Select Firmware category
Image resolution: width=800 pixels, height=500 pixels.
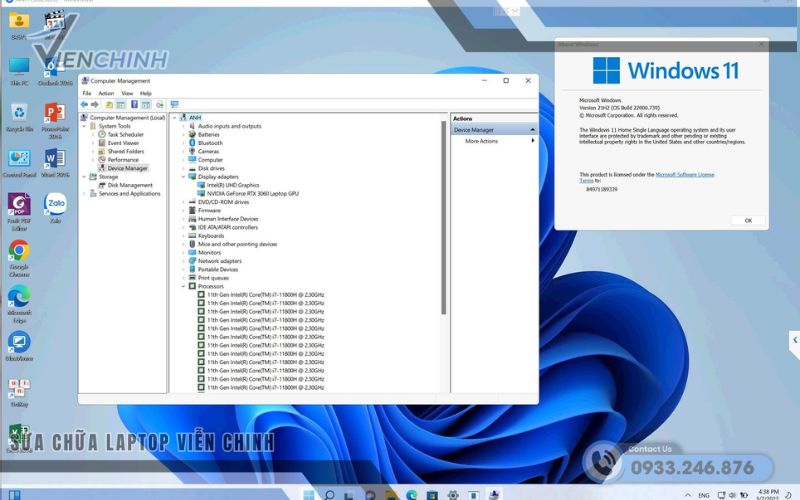coord(209,210)
